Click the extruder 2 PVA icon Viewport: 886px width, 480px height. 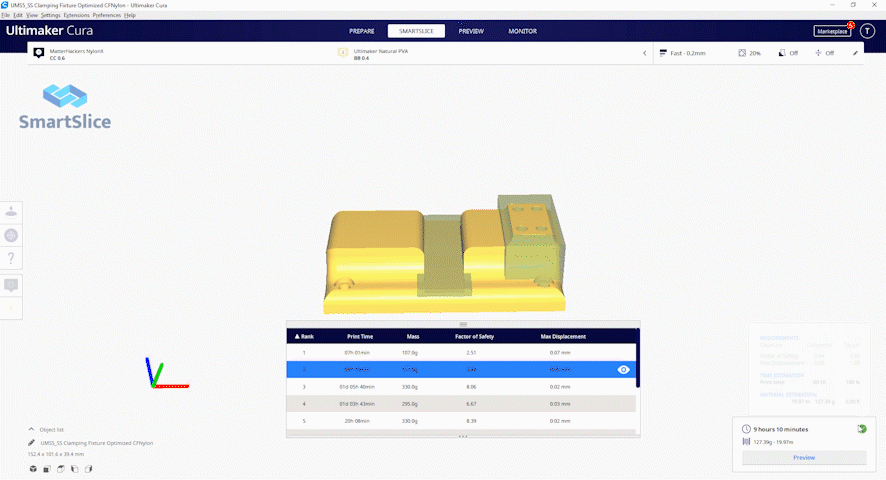pyautogui.click(x=342, y=53)
